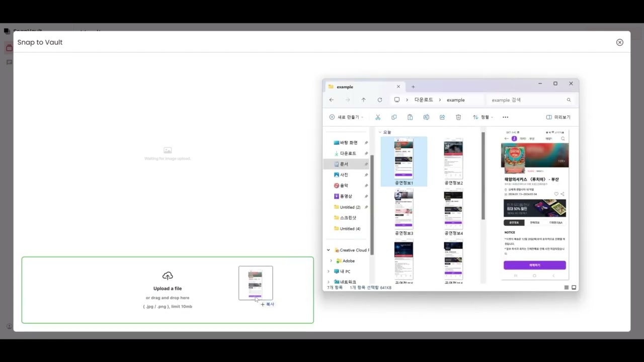Click the Upload a file cloud icon
The width and height of the screenshot is (644, 362).
click(168, 276)
